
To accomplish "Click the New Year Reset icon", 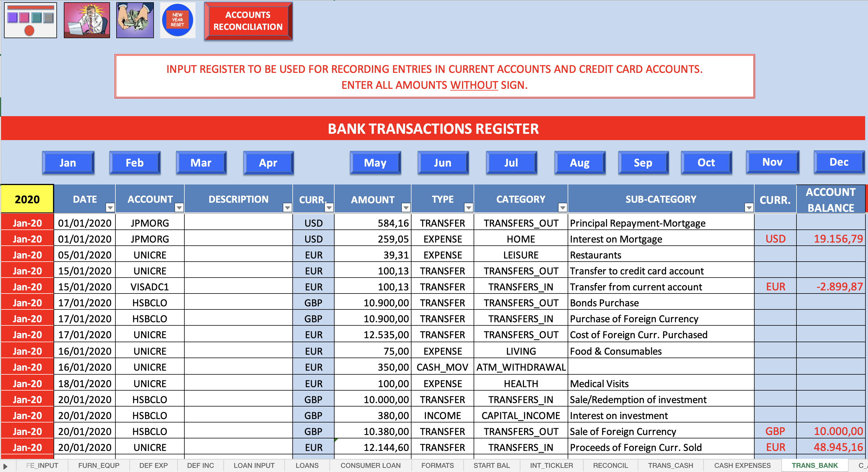I will click(178, 20).
